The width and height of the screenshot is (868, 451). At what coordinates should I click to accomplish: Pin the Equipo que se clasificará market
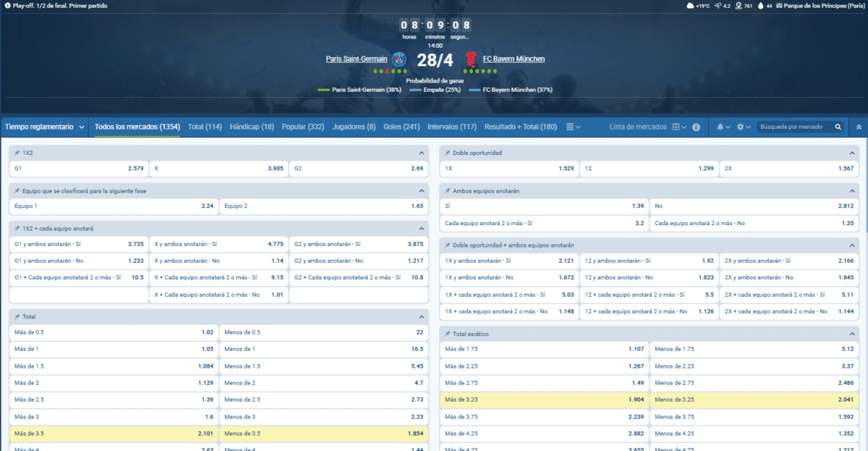(x=17, y=190)
